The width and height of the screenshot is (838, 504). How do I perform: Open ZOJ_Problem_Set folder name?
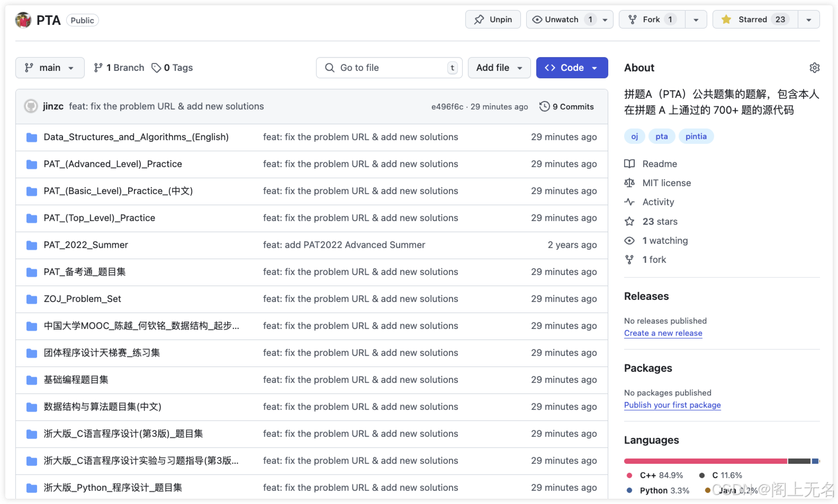[82, 299]
